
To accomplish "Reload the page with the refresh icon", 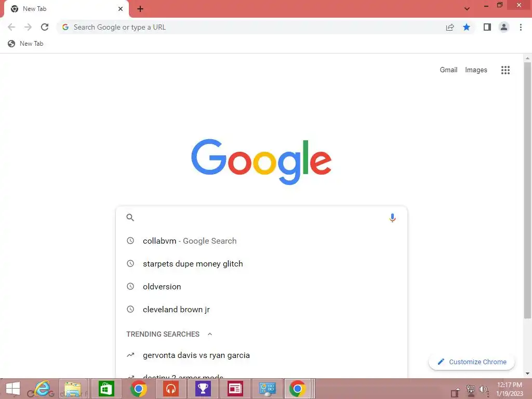I will pos(45,27).
